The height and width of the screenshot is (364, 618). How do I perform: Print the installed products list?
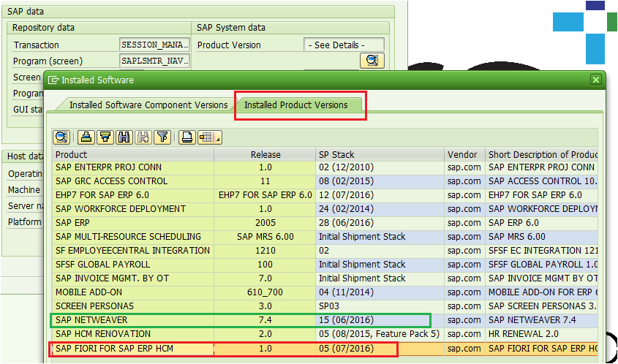pyautogui.click(x=186, y=137)
